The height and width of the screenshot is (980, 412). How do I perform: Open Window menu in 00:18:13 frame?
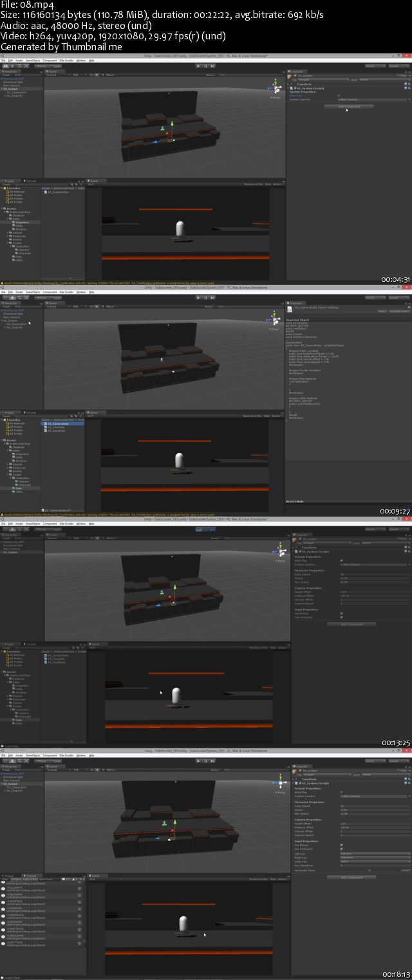click(x=81, y=755)
